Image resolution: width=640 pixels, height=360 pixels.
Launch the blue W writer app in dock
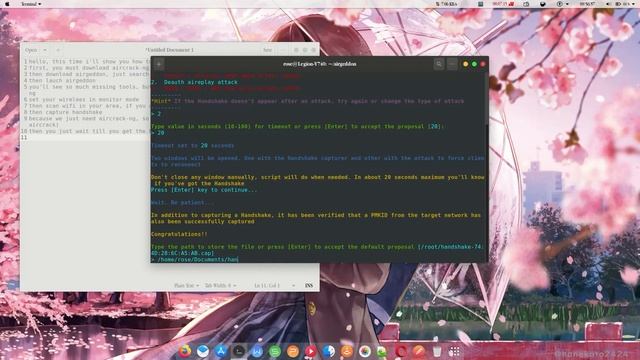(257, 351)
